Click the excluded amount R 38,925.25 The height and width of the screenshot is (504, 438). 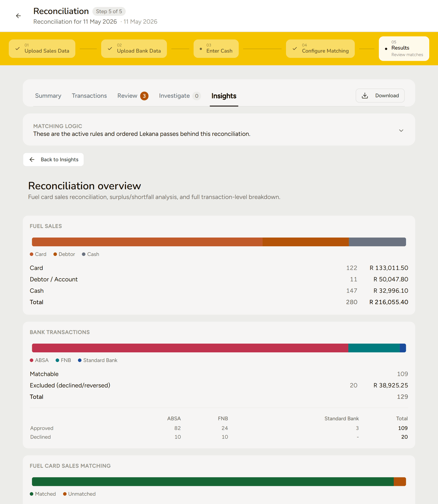point(391,385)
